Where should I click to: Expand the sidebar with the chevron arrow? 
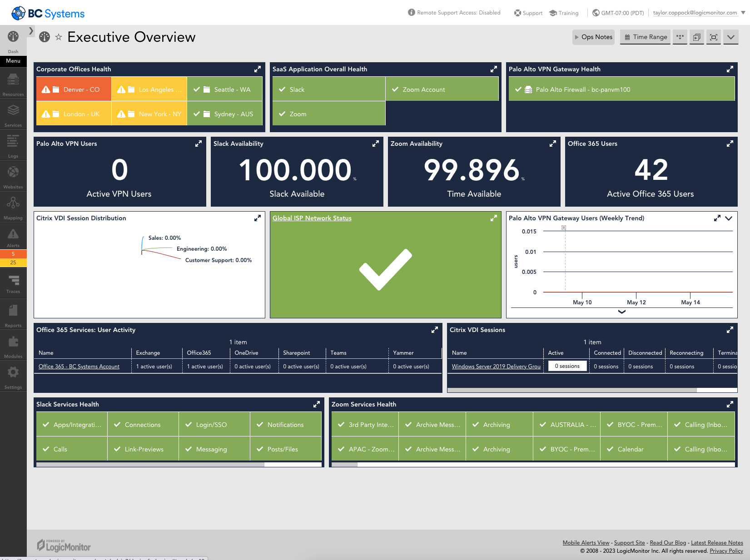point(31,31)
